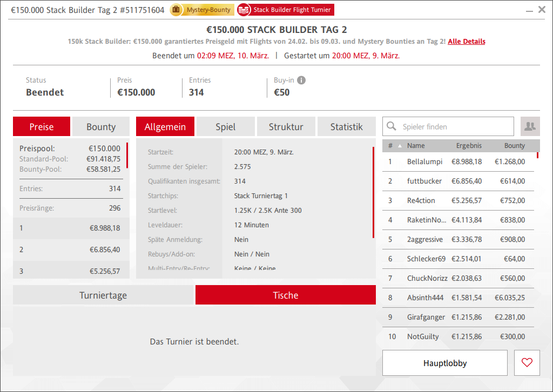Click the Das Turnier ist beendet message
This screenshot has width=553, height=392.
point(194,342)
